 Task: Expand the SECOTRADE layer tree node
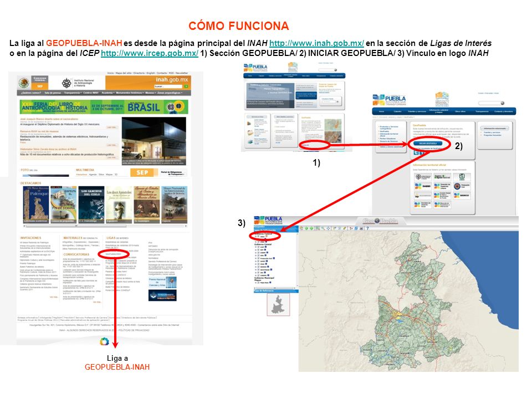tap(256, 270)
